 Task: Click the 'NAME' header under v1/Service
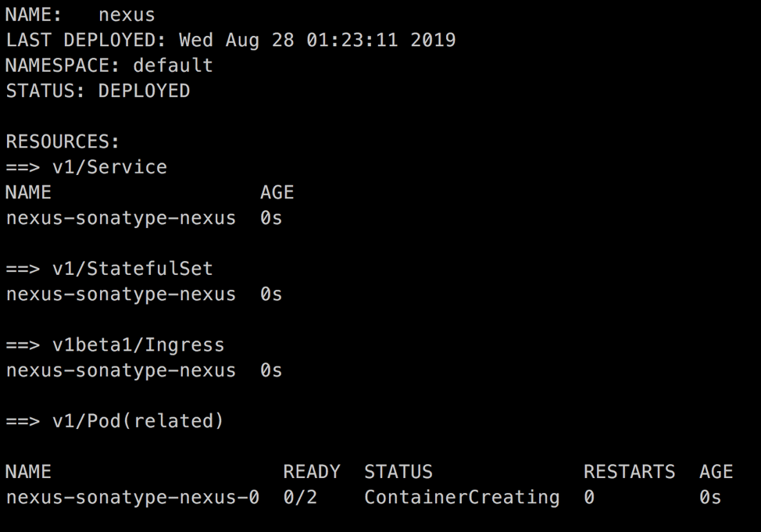(x=28, y=192)
